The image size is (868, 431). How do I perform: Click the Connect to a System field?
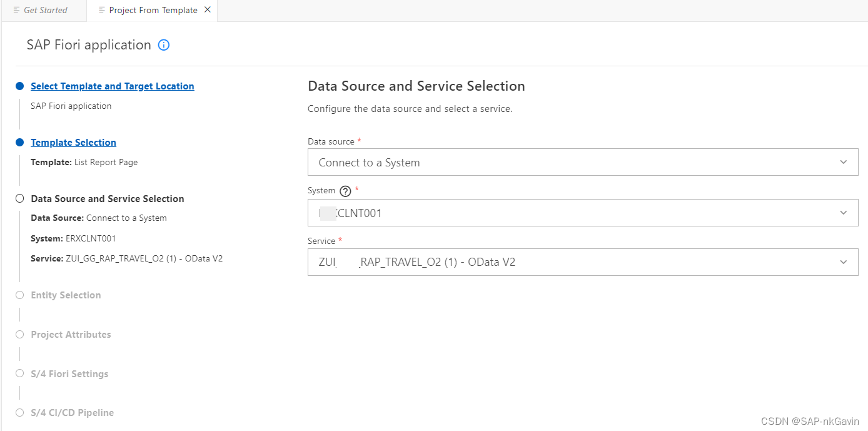(x=583, y=162)
